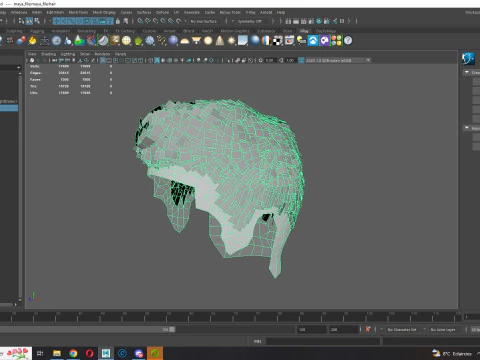
Task: Click the checkerboard shelf icon
Action: 278,41
